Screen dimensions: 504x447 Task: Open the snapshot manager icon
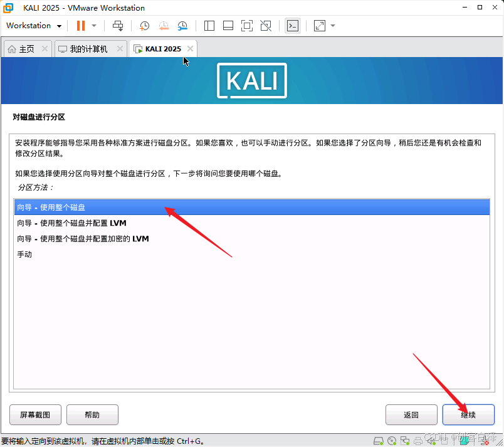tap(182, 26)
